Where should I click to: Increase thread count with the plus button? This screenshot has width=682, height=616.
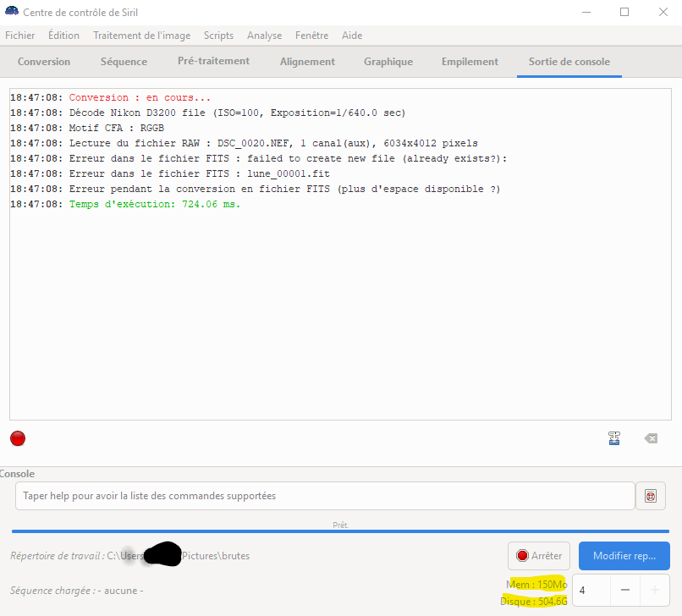click(x=655, y=591)
